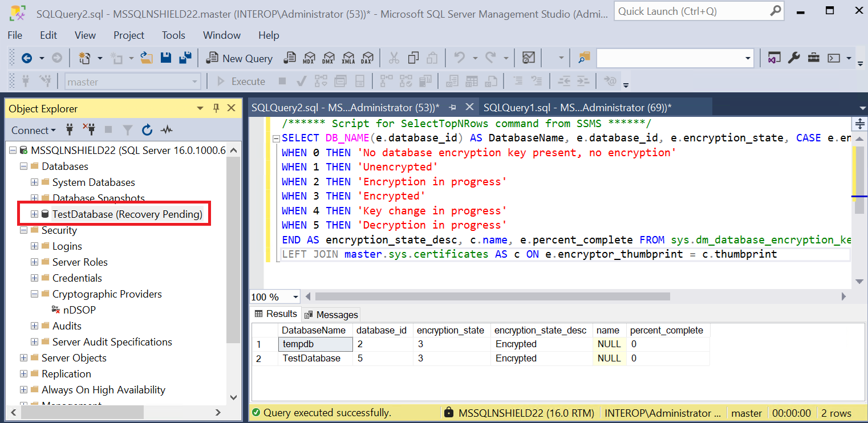This screenshot has height=423, width=868.
Task: Click the Object Explorer vertical scrollbar
Action: coord(233,249)
